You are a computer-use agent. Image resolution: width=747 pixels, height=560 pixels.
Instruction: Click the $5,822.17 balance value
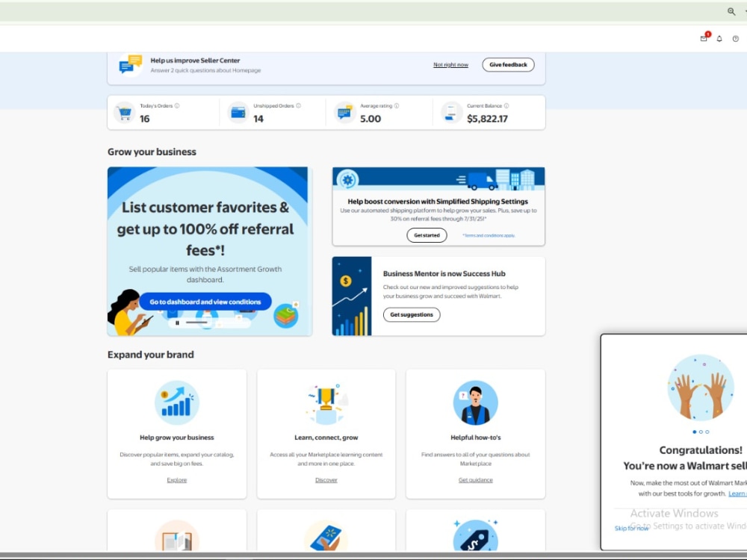(487, 119)
